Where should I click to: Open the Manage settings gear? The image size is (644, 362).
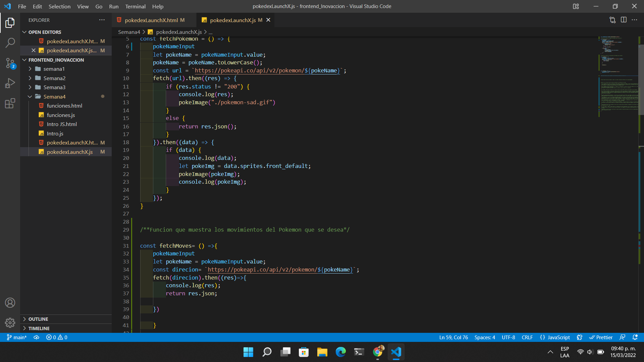(10, 322)
